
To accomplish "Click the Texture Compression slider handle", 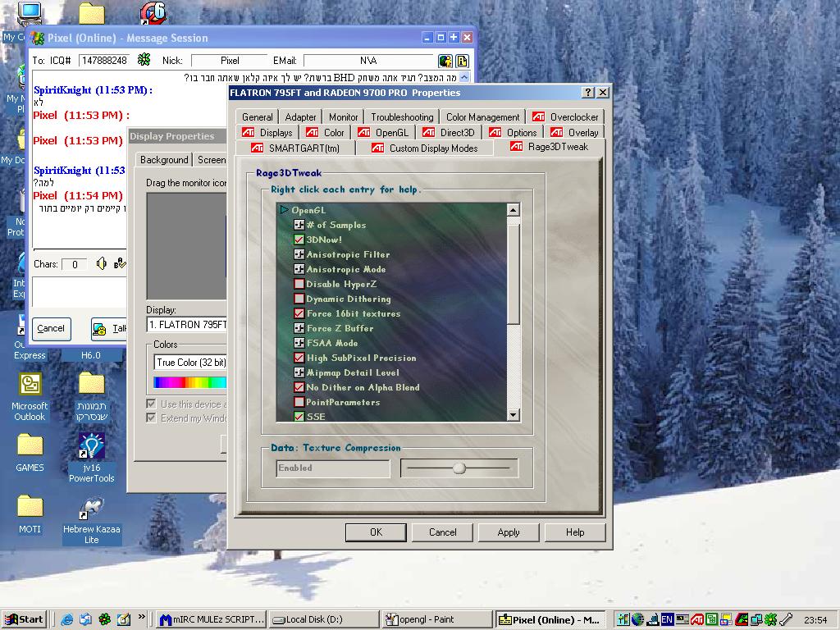I will tap(459, 468).
